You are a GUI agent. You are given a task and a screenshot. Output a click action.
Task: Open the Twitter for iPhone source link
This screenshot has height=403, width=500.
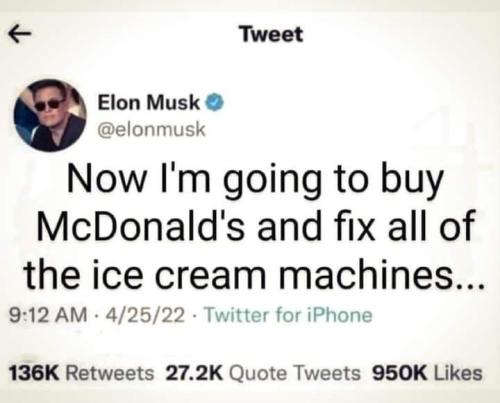[x=288, y=315]
